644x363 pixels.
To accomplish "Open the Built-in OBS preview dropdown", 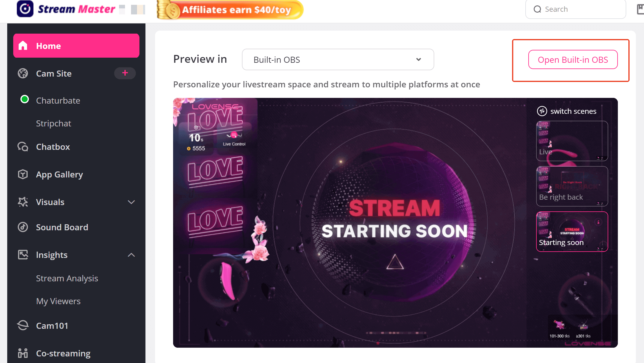I will (338, 59).
